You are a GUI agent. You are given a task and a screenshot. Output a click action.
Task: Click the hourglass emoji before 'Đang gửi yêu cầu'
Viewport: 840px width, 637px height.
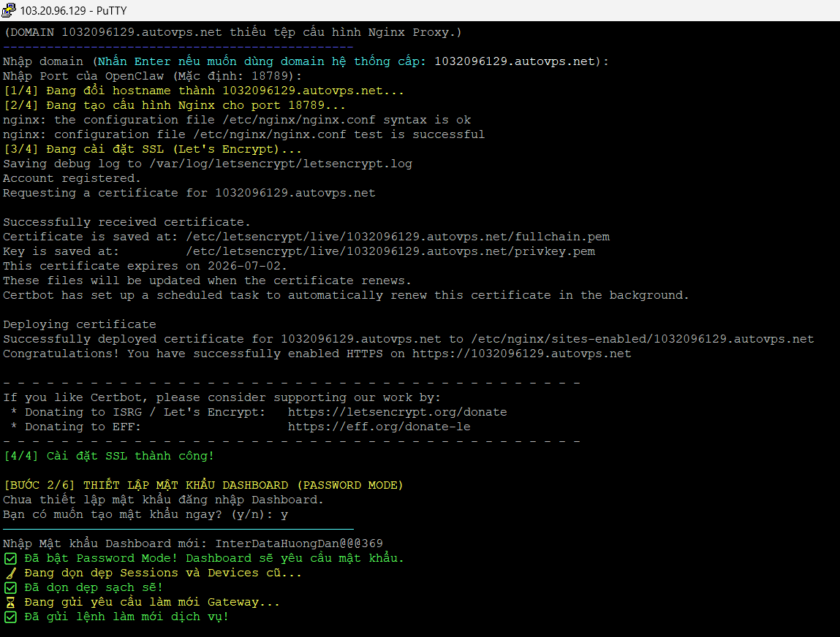pos(10,602)
